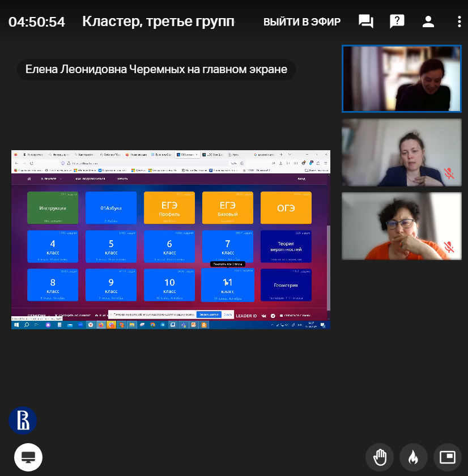Image resolution: width=468 pixels, height=476 pixels.
Task: Open the 'ЕГЭ Профиль' orange tile
Action: (169, 208)
